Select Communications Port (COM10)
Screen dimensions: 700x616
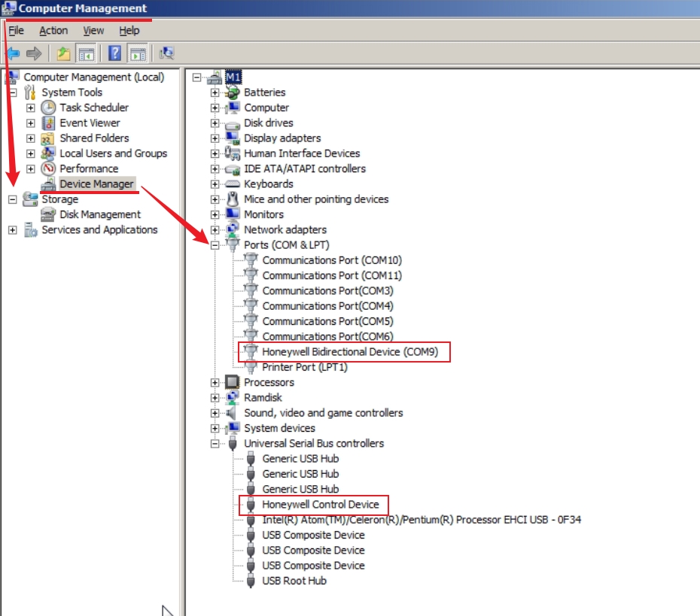(332, 260)
